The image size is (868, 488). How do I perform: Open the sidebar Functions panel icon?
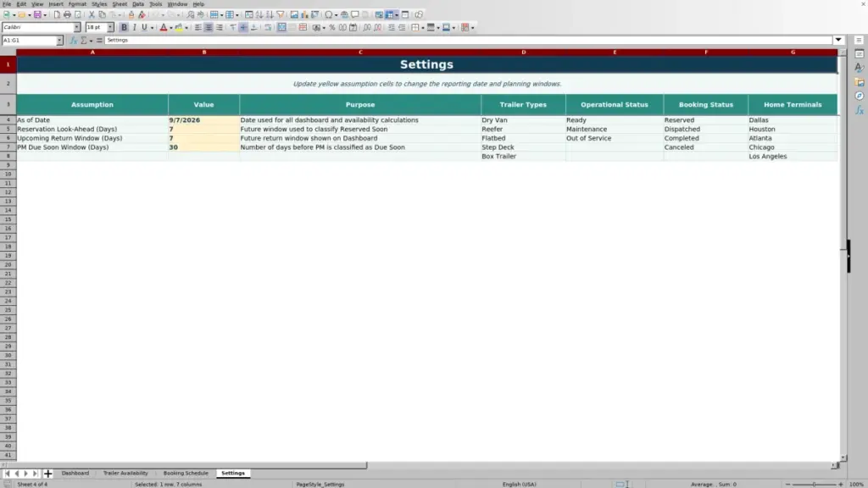coord(860,110)
